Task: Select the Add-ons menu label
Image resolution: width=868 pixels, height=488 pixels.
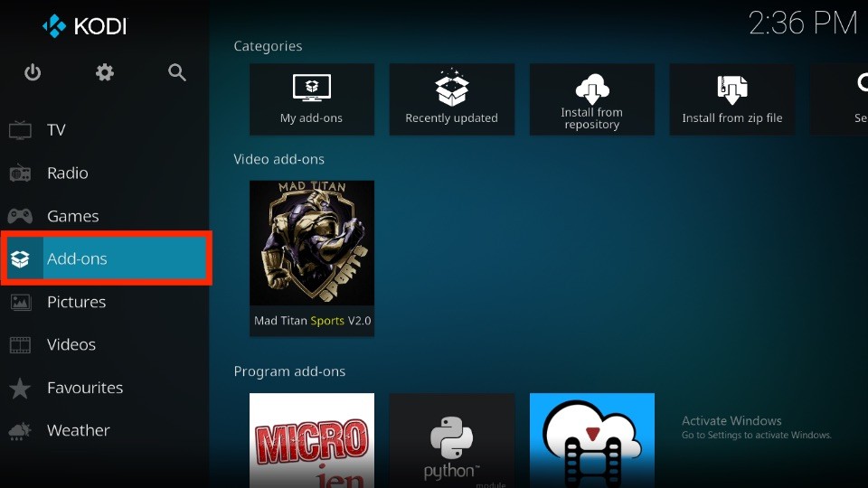Action: click(77, 259)
